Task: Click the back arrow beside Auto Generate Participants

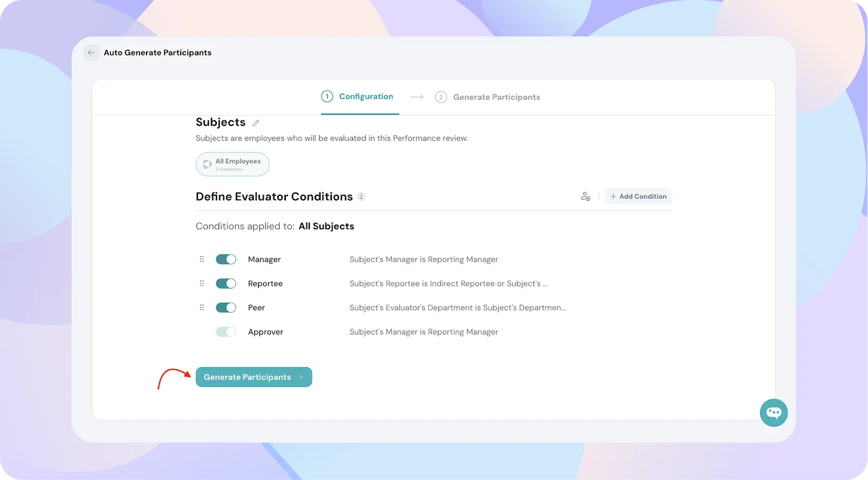Action: tap(91, 53)
